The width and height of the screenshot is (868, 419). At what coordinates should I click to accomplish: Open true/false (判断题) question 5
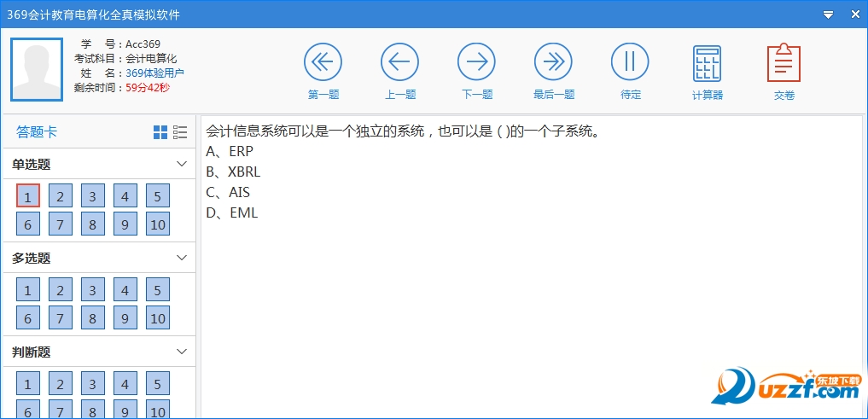pyautogui.click(x=158, y=383)
